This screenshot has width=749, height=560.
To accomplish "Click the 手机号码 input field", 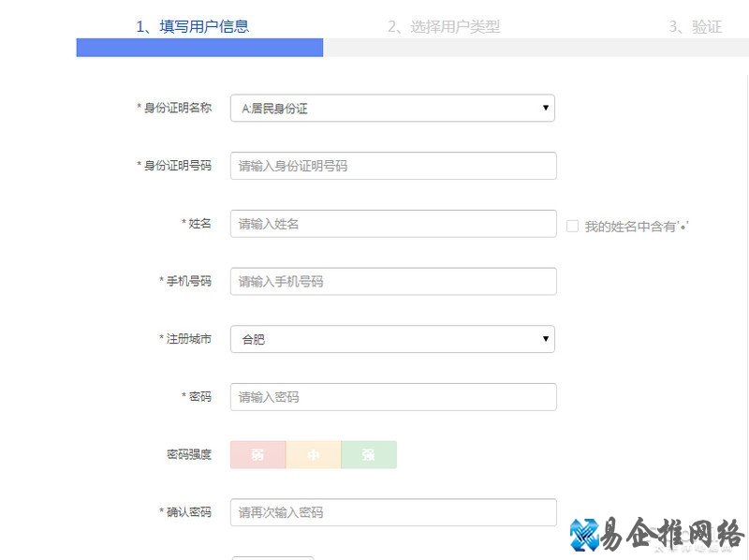I will pyautogui.click(x=392, y=281).
